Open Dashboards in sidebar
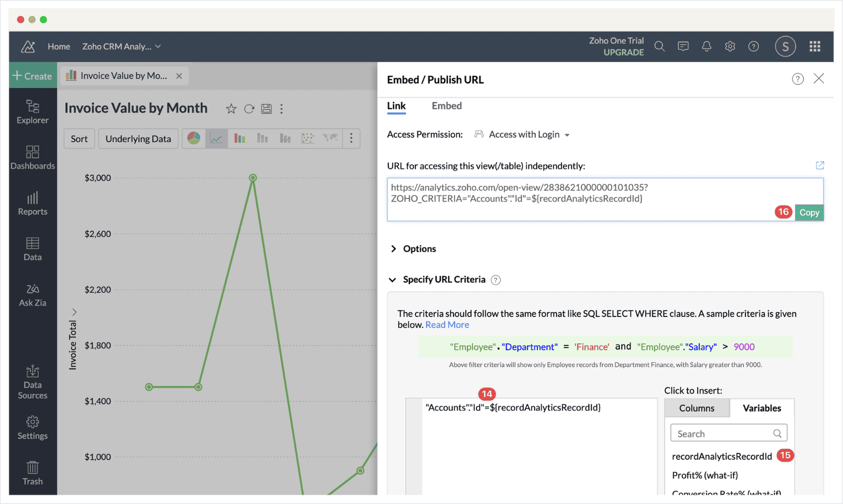The height and width of the screenshot is (504, 843). (x=33, y=158)
